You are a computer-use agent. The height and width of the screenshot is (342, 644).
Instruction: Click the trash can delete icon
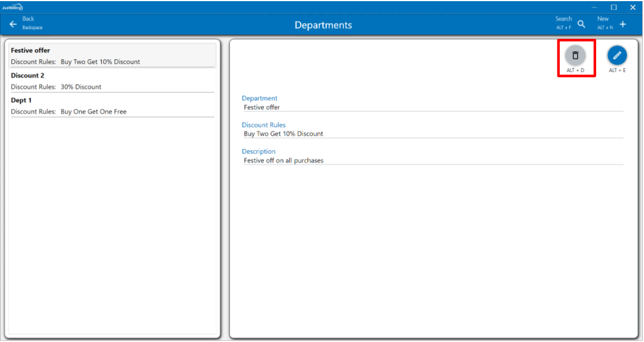coord(575,55)
